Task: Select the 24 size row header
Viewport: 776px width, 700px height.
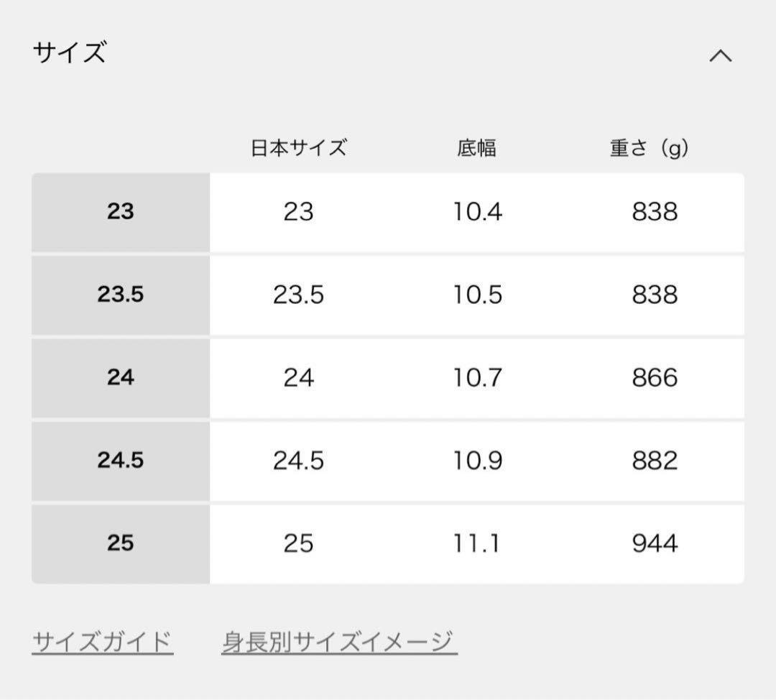Action: pos(121,377)
